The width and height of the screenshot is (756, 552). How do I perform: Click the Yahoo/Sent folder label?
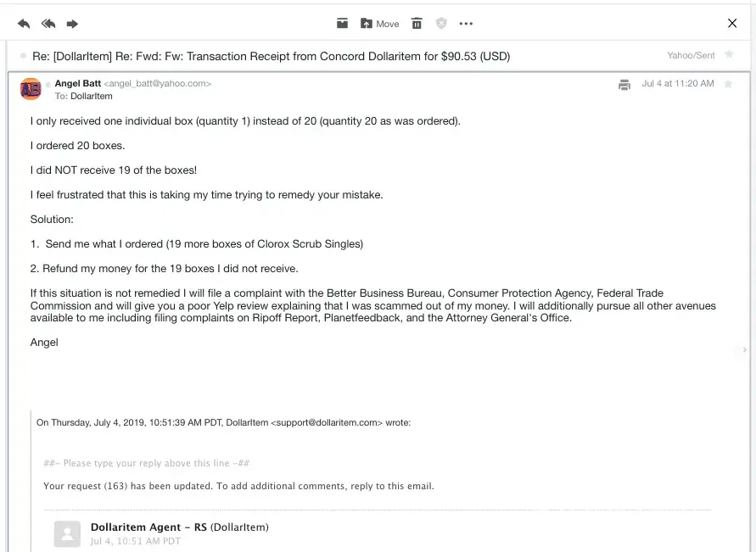click(691, 55)
